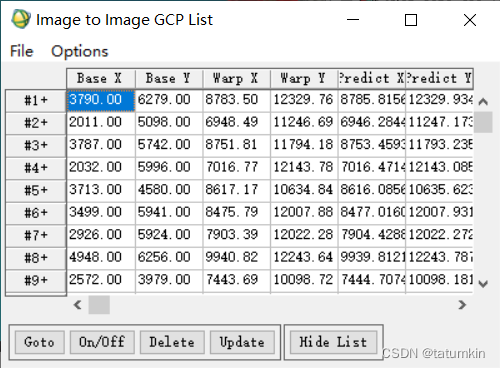Select row header #1+
Image resolution: width=500 pixels, height=368 pixels.
tap(36, 100)
